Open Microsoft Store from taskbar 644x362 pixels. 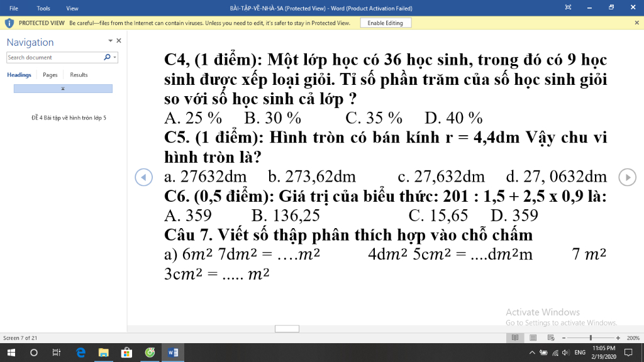pyautogui.click(x=126, y=353)
